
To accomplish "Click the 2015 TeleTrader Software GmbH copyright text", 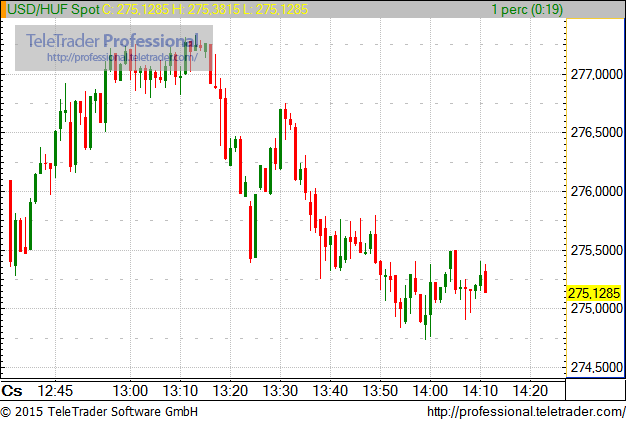I will point(99,411).
